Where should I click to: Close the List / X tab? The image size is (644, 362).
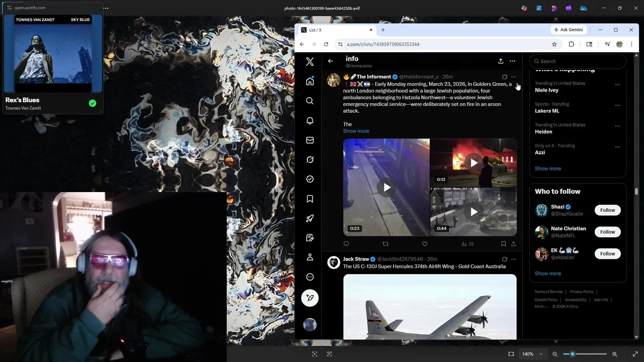pos(371,30)
